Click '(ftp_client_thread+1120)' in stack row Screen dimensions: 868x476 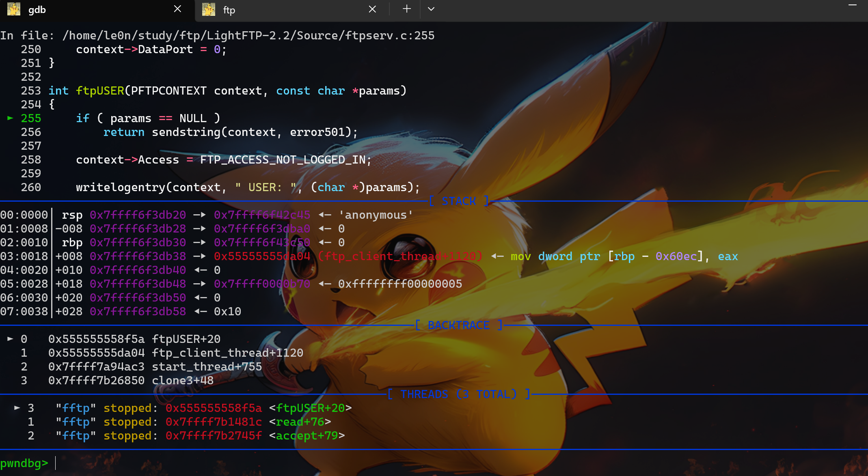pos(400,256)
